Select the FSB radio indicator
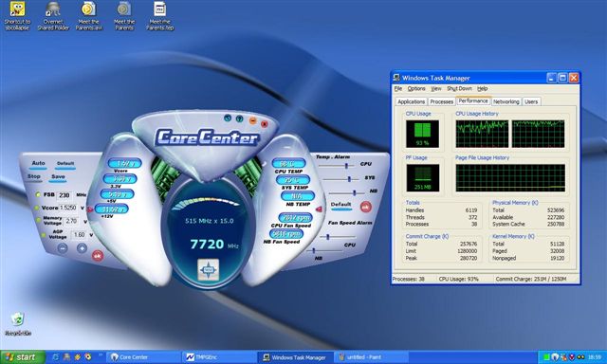Viewport: 607px width, 364px height. click(38, 194)
